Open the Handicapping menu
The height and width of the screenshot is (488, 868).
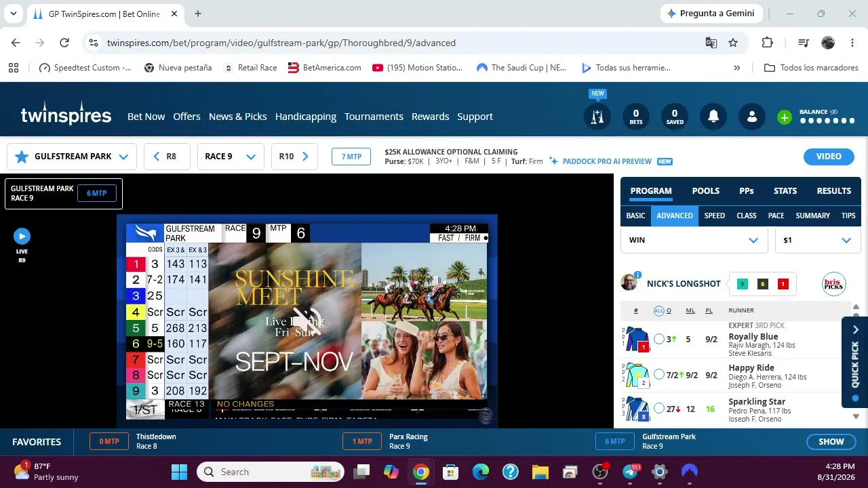tap(306, 117)
